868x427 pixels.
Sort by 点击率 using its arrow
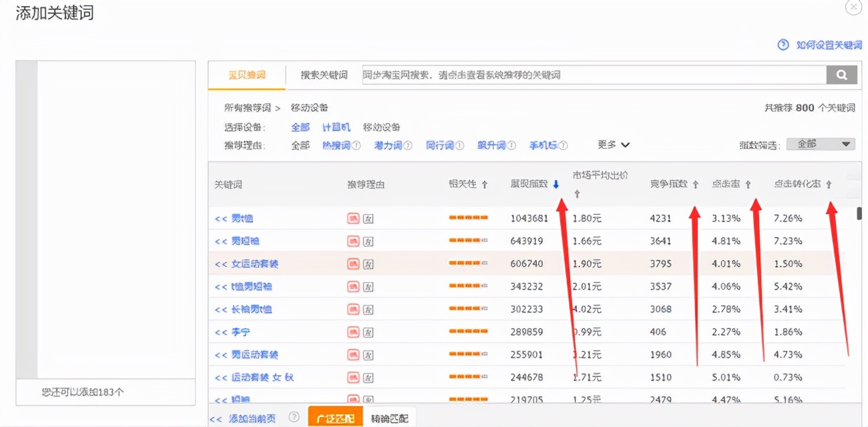(748, 184)
